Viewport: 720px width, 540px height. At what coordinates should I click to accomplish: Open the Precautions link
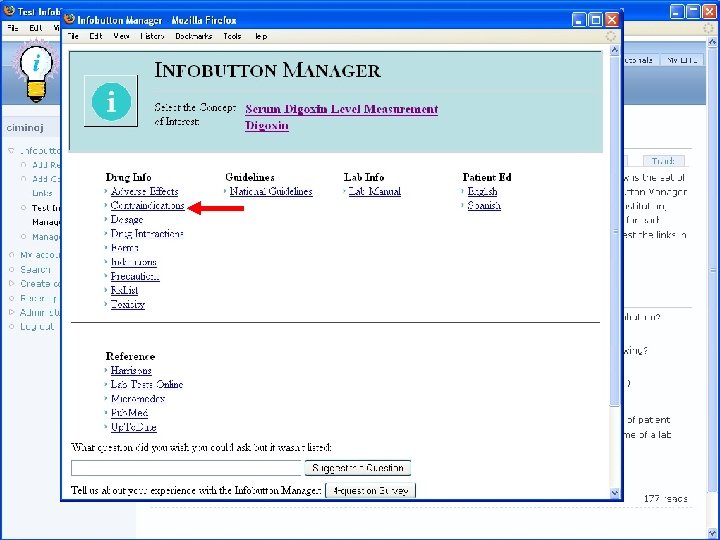click(x=135, y=276)
